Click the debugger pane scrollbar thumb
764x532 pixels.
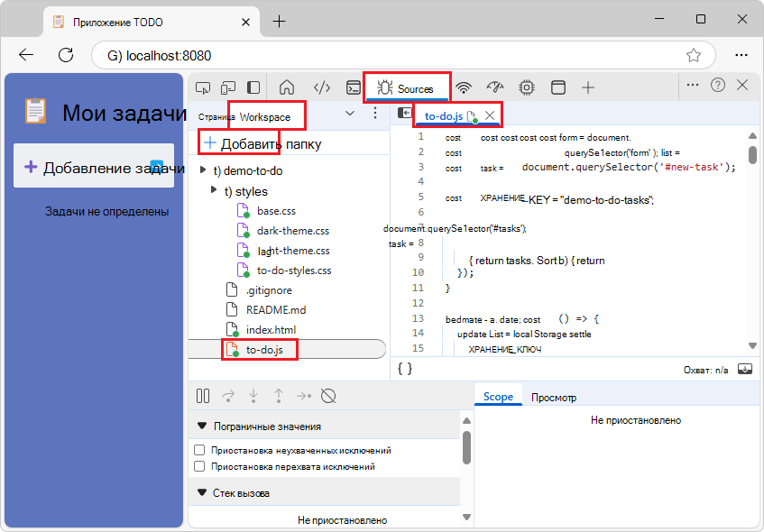(x=466, y=446)
